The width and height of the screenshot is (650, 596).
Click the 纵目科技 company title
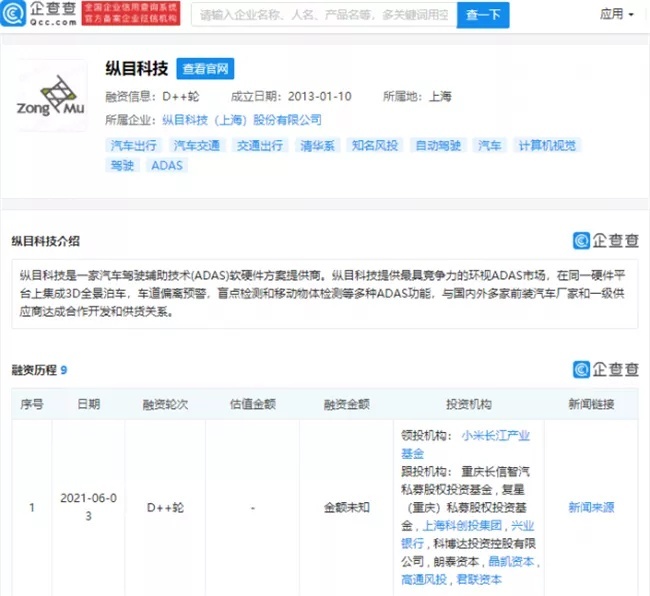pos(137,68)
